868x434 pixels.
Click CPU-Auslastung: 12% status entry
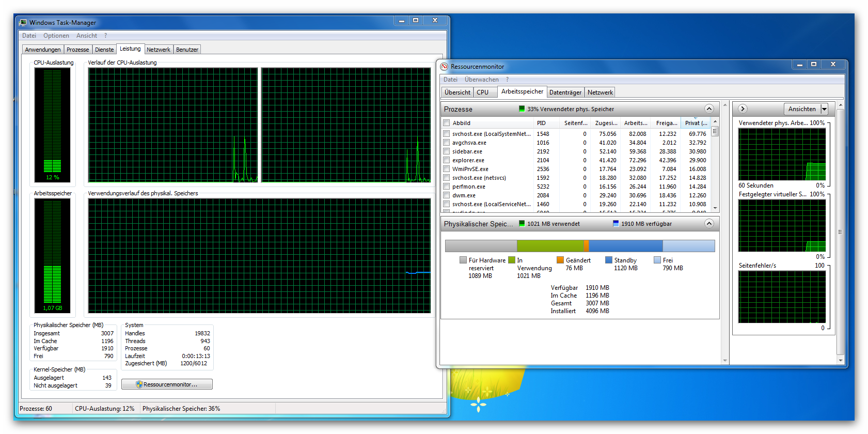coord(104,408)
